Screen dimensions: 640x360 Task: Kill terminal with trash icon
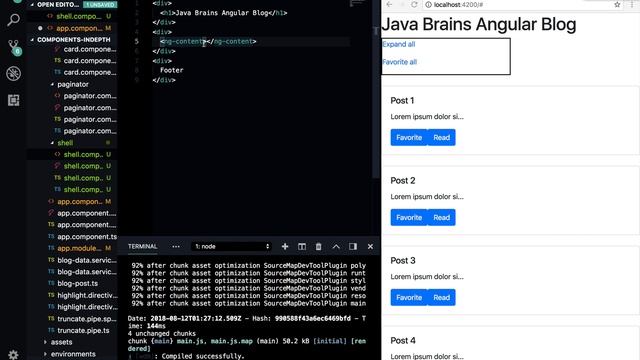coord(318,247)
